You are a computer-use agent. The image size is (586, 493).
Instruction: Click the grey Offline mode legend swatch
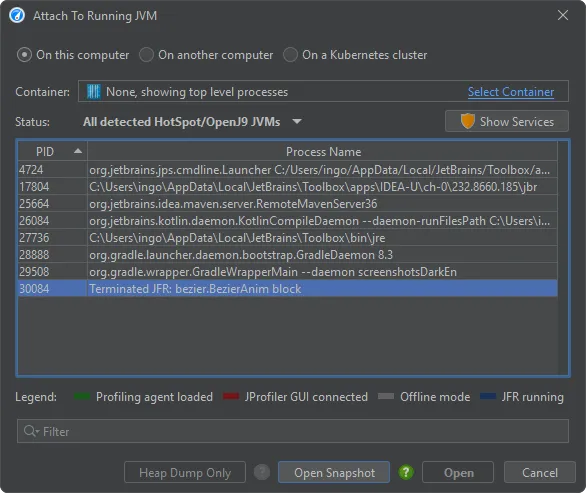(386, 396)
